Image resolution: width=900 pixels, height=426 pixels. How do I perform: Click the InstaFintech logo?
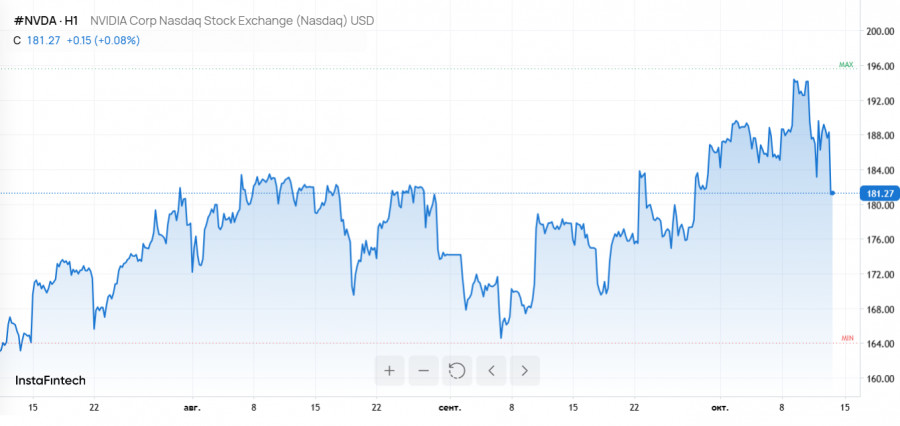click(x=50, y=381)
